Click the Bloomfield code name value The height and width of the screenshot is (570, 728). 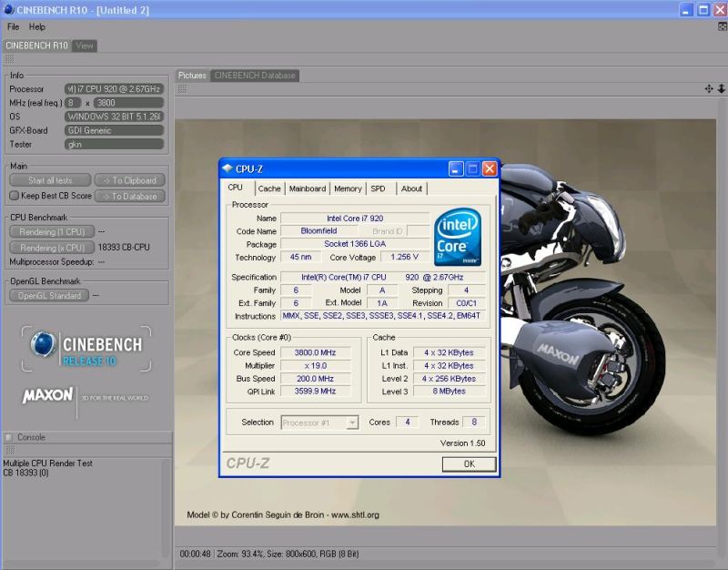[319, 231]
